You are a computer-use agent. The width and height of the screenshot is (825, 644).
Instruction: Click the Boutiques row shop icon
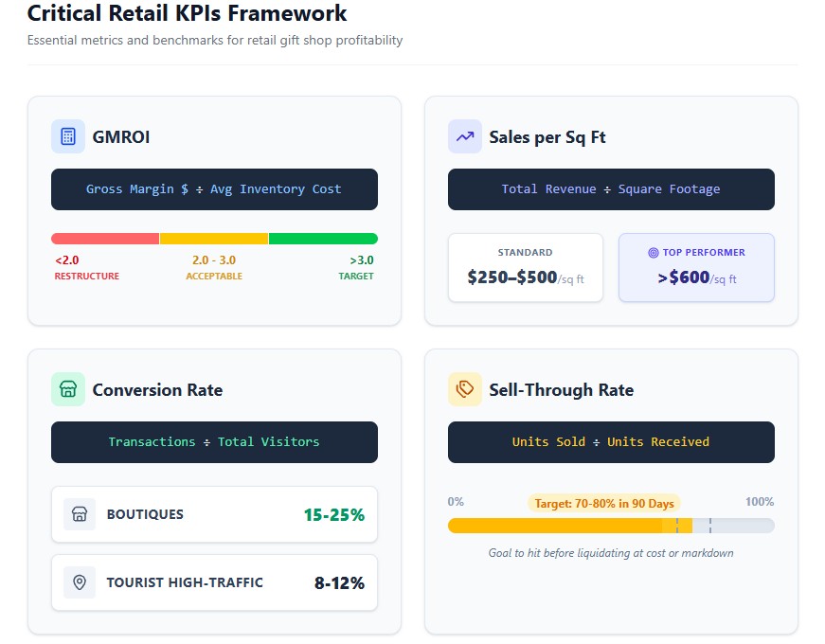(80, 514)
